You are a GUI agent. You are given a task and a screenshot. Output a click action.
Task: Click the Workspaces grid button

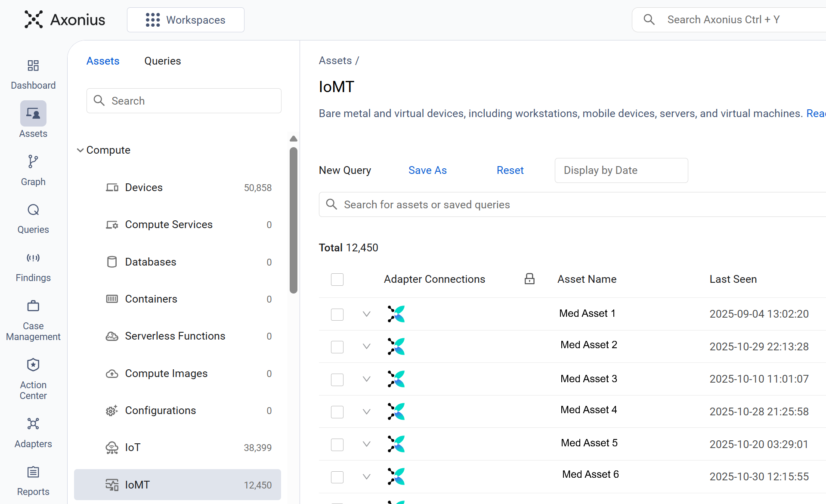point(186,20)
